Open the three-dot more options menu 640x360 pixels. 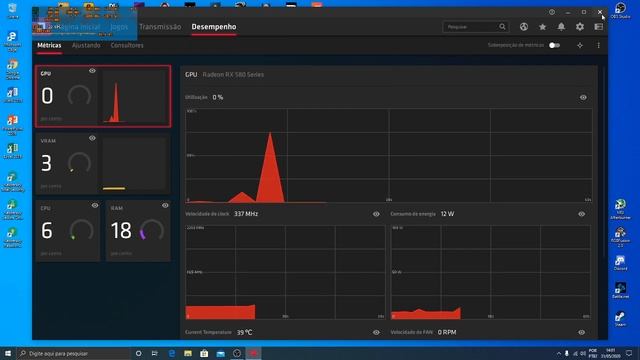598,45
